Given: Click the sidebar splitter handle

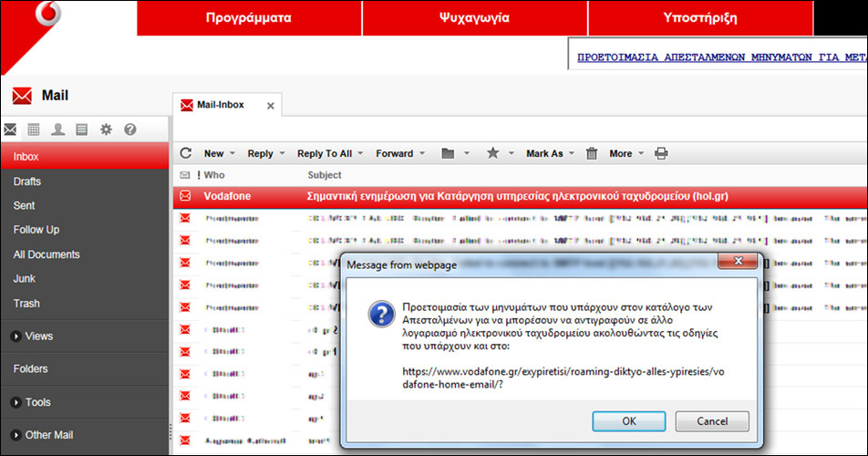Looking at the screenshot, I should tap(170, 431).
